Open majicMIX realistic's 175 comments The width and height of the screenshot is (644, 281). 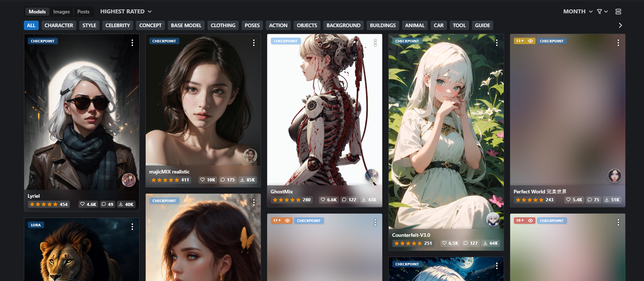click(x=227, y=180)
